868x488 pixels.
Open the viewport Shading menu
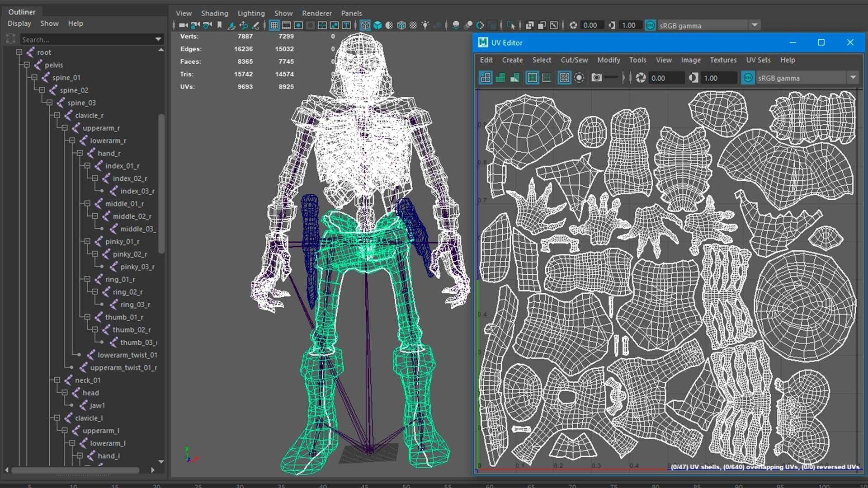tap(214, 13)
